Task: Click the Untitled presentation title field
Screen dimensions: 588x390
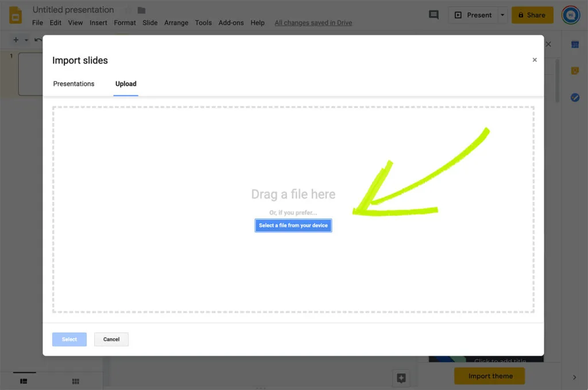Action: click(x=73, y=10)
